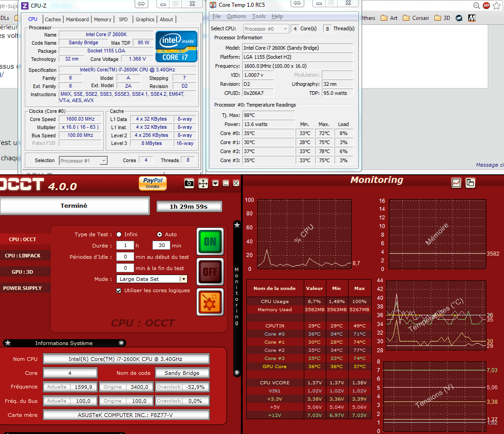Click the Durée minutes input field

tap(161, 246)
